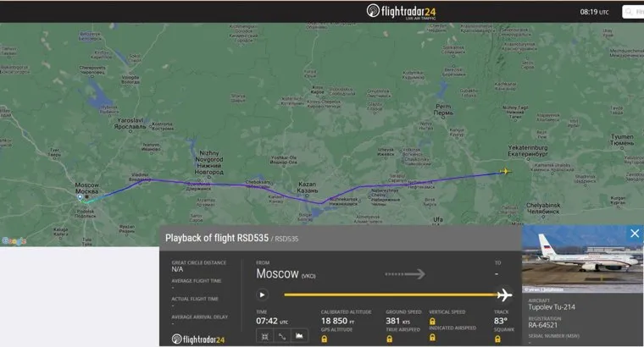This screenshot has width=644, height=347.
Task: Click the airplane handle on the playback slider
Action: pos(504,295)
